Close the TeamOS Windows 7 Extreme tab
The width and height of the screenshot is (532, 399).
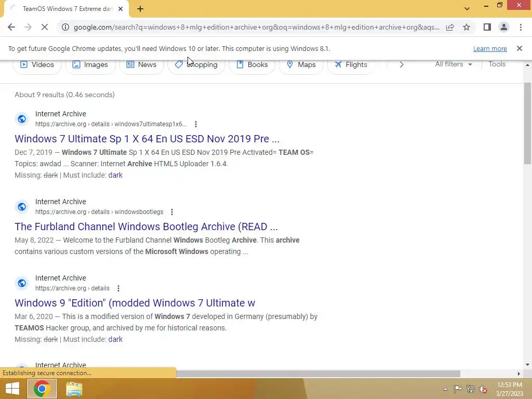121,9
